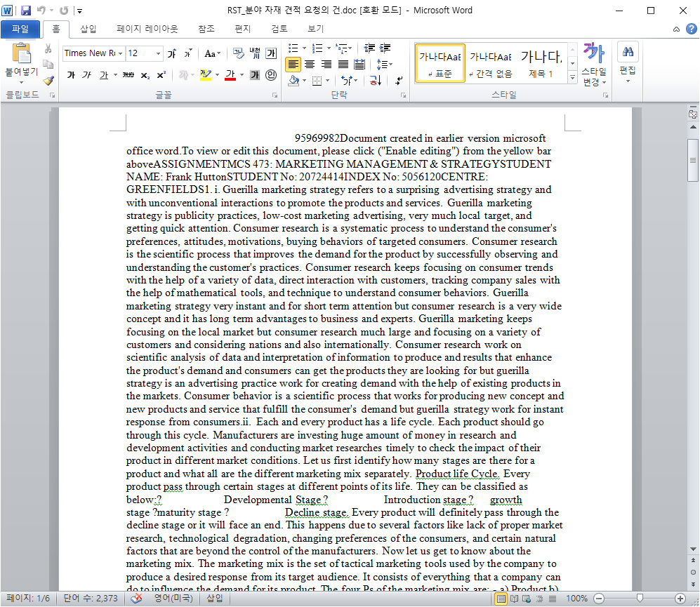This screenshot has height=607, width=700.
Task: Apply the 간격 없음 style
Action: 491,63
